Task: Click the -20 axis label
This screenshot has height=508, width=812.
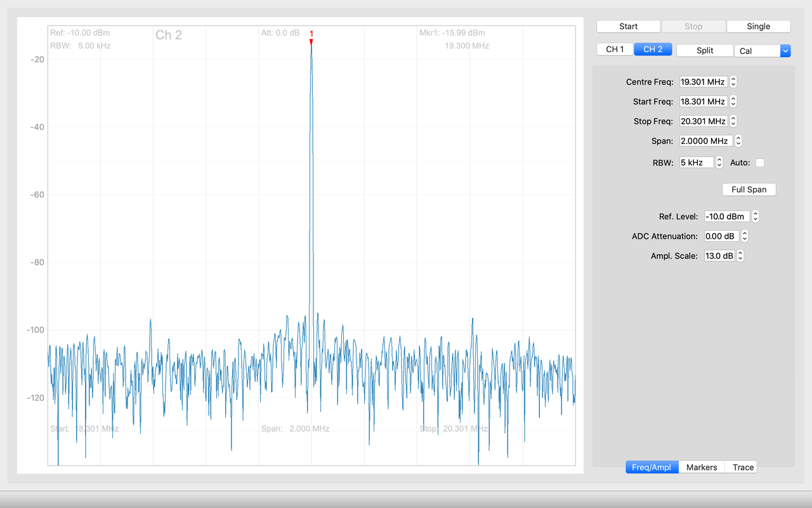Action: click(37, 59)
